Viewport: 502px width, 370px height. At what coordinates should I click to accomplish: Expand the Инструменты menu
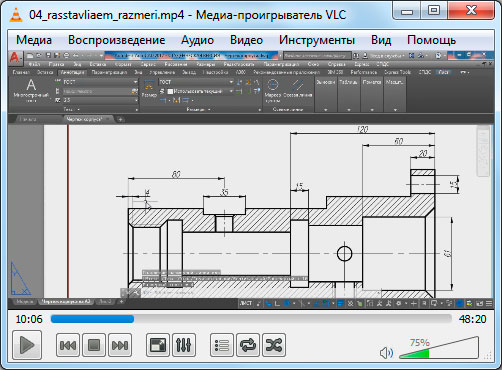[317, 40]
